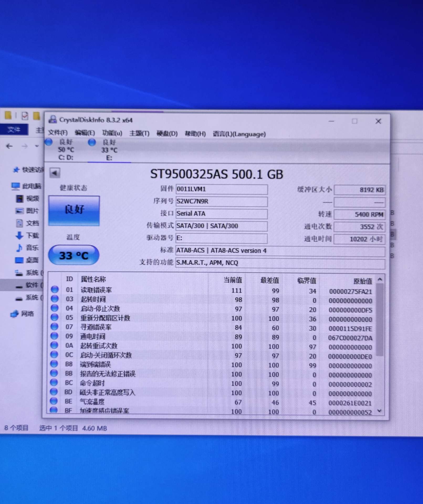Click the status circle for 01 读取错误率
The image size is (423, 504).
click(55, 289)
